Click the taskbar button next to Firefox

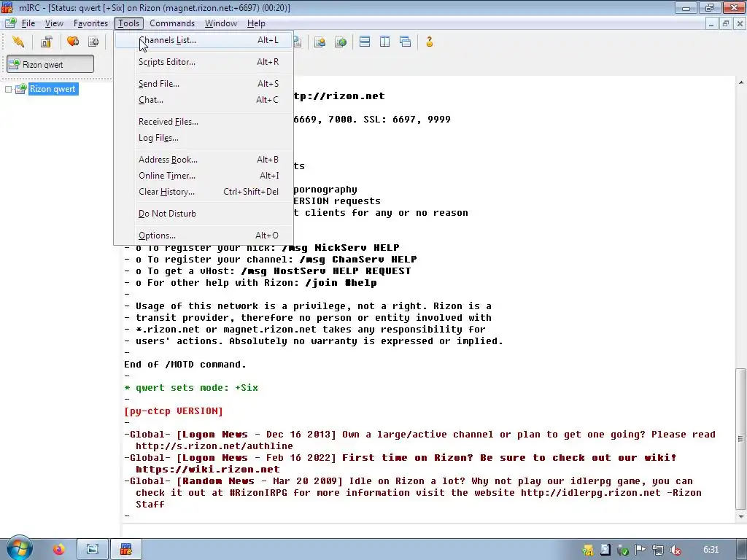93,550
